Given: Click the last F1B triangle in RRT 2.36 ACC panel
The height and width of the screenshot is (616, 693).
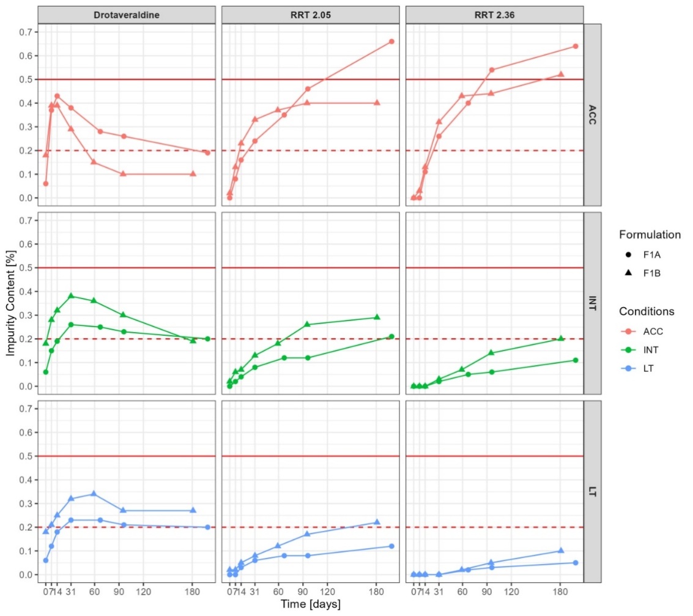Looking at the screenshot, I should pyautogui.click(x=561, y=75).
